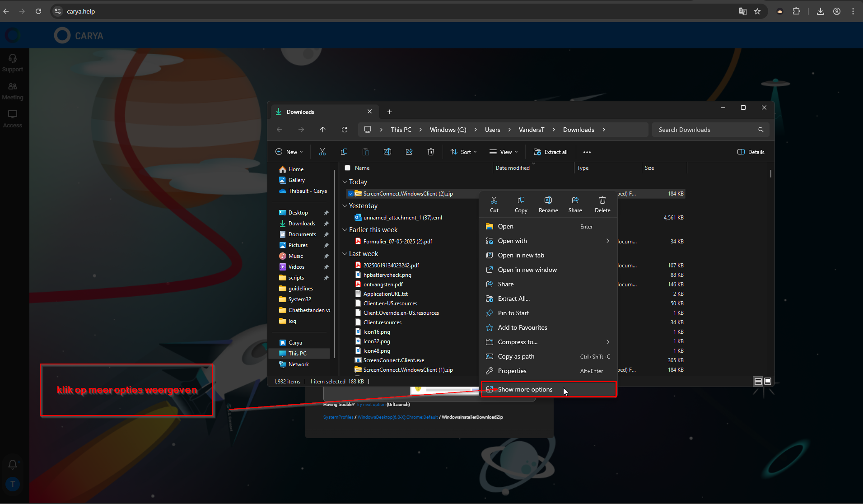This screenshot has height=504, width=863.
Task: Close the Downloads tab
Action: coord(370,112)
